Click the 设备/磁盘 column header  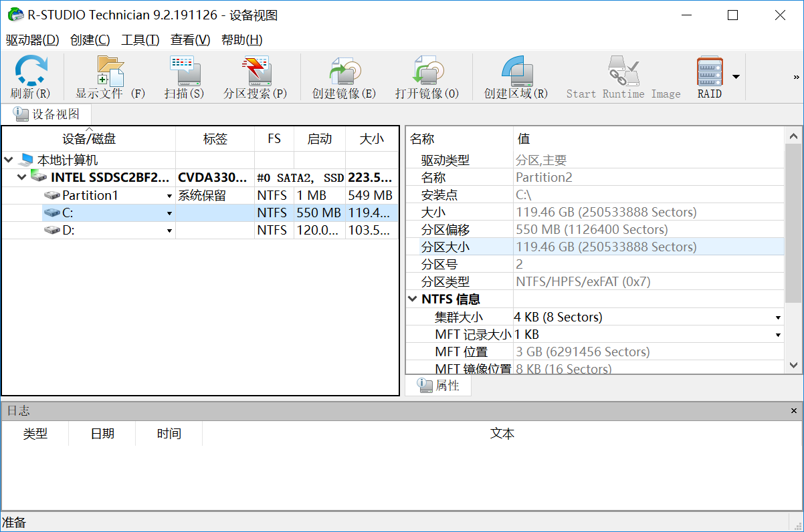89,139
